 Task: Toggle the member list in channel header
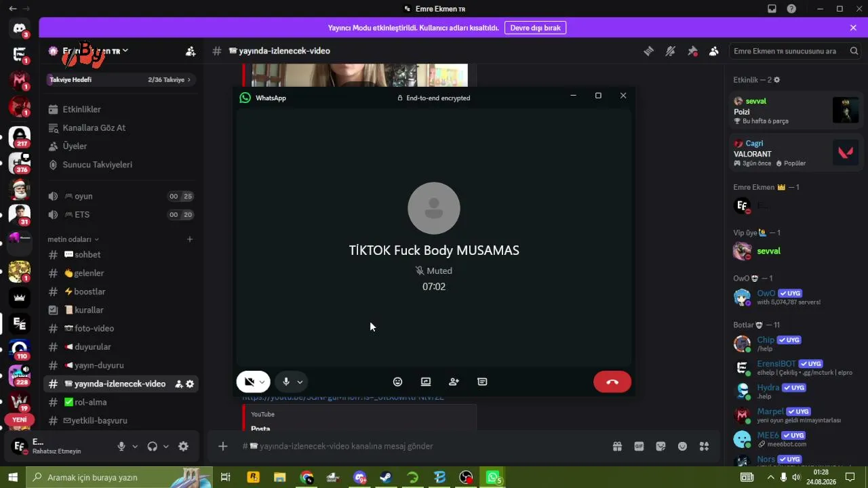(714, 51)
